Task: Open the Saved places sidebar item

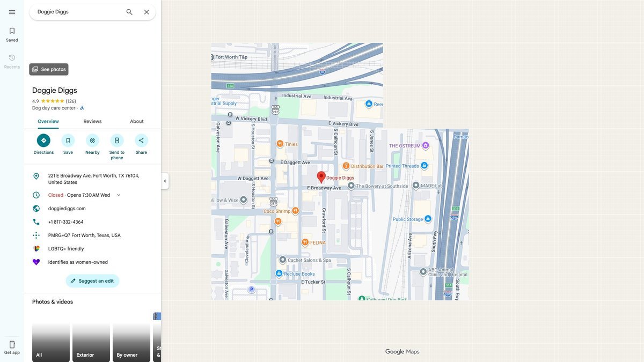Action: [12, 34]
